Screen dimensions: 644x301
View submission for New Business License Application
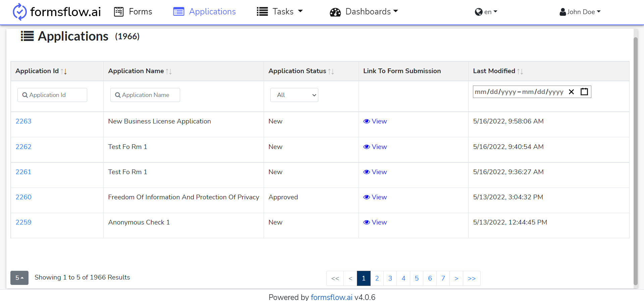375,121
